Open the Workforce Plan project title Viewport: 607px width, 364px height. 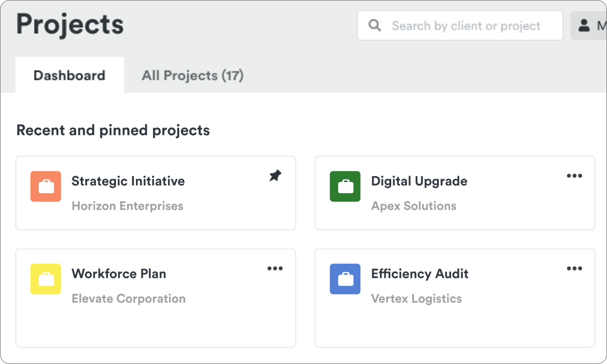pyautogui.click(x=119, y=273)
